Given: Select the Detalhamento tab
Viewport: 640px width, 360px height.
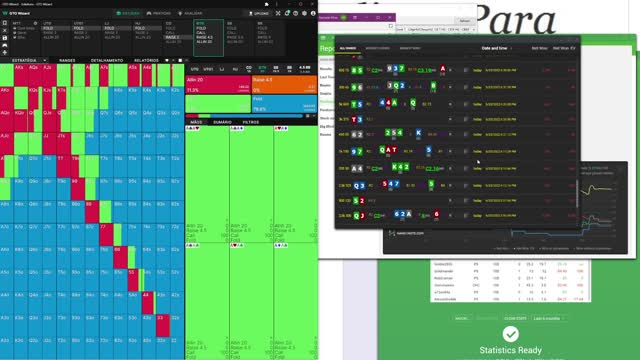Looking at the screenshot, I should pos(107,60).
